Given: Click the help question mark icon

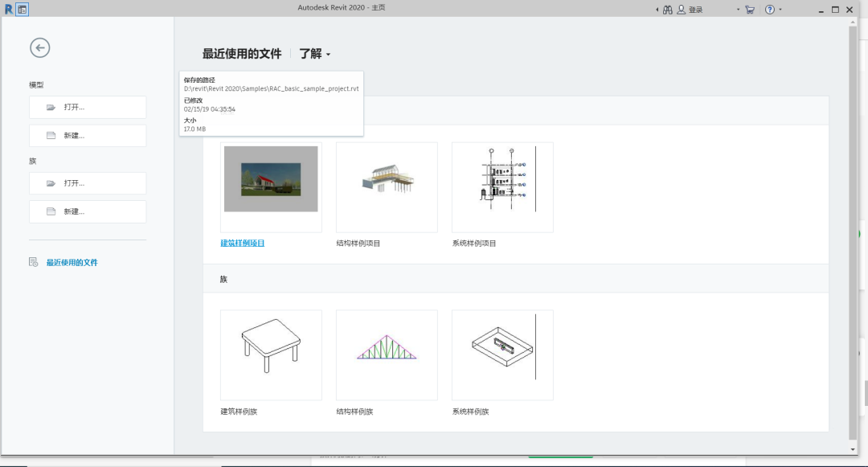Looking at the screenshot, I should point(769,10).
